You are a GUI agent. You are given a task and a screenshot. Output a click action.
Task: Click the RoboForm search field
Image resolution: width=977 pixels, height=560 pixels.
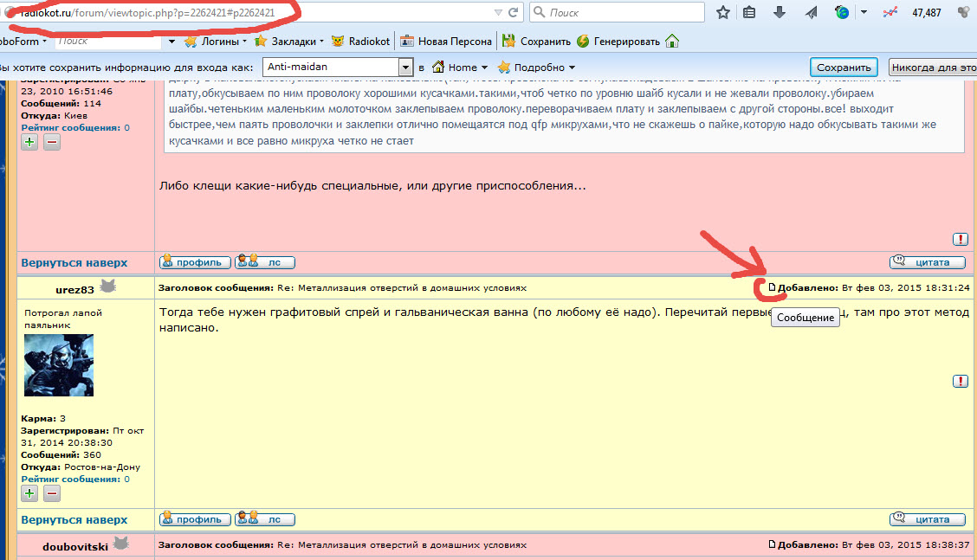[x=109, y=41]
